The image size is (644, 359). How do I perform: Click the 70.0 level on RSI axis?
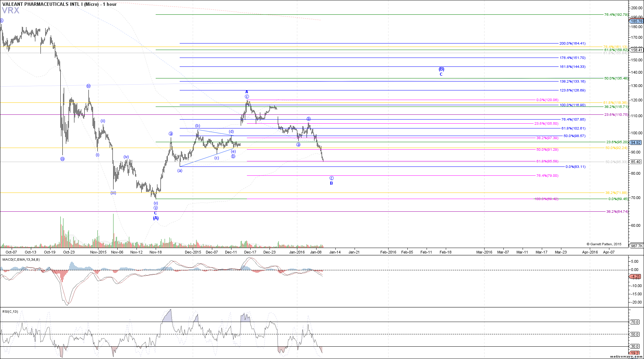(x=635, y=322)
